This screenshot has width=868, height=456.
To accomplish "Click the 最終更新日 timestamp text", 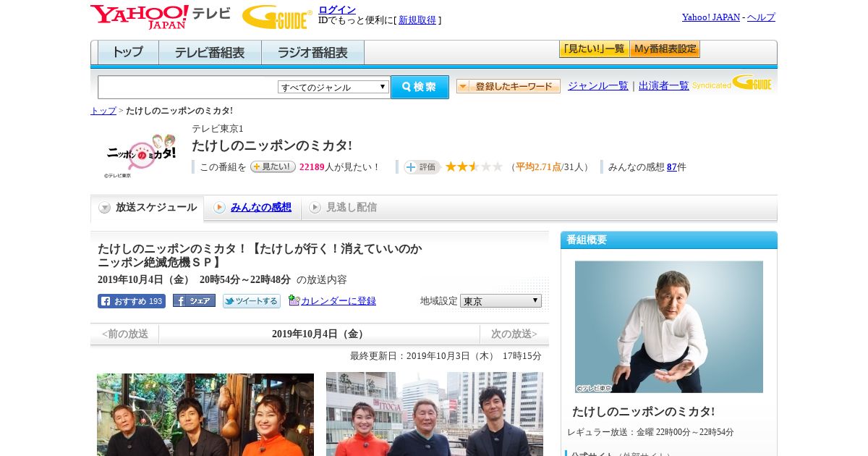I will [x=446, y=356].
